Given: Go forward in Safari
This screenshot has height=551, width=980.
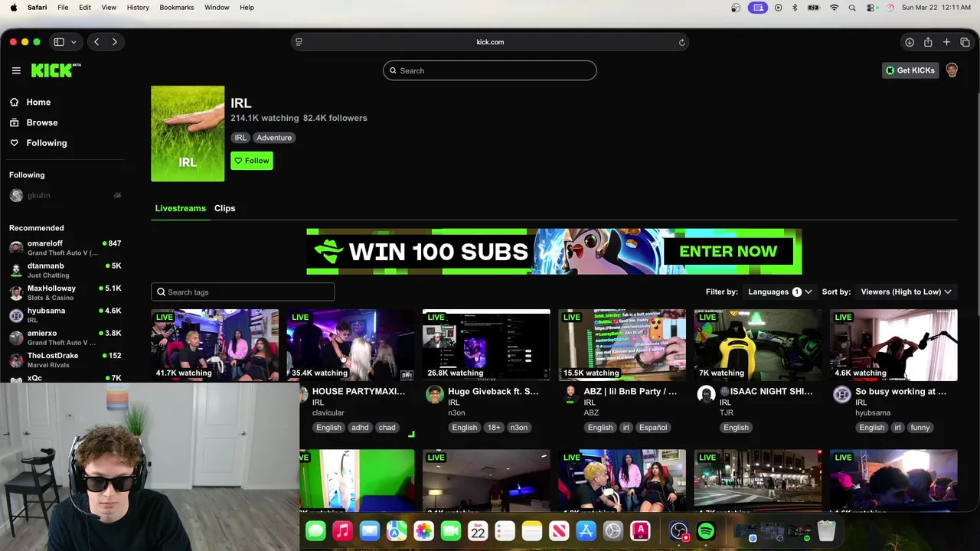Looking at the screenshot, I should pos(114,42).
